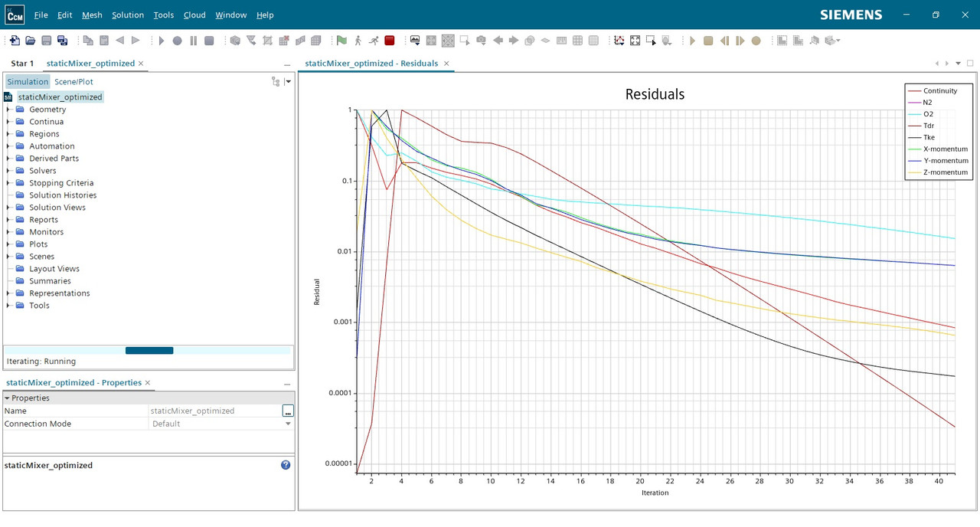Click the gray round record button
Screen dimensions: 980x527
[177, 41]
